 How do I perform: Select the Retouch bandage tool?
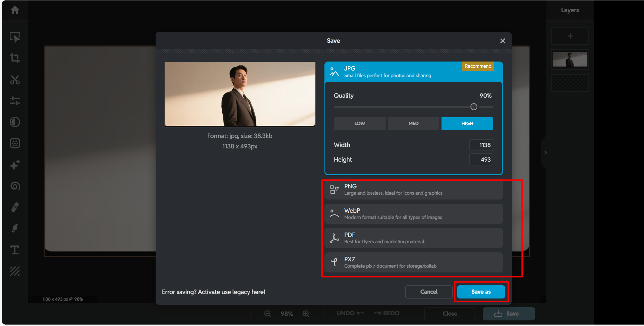[15, 207]
